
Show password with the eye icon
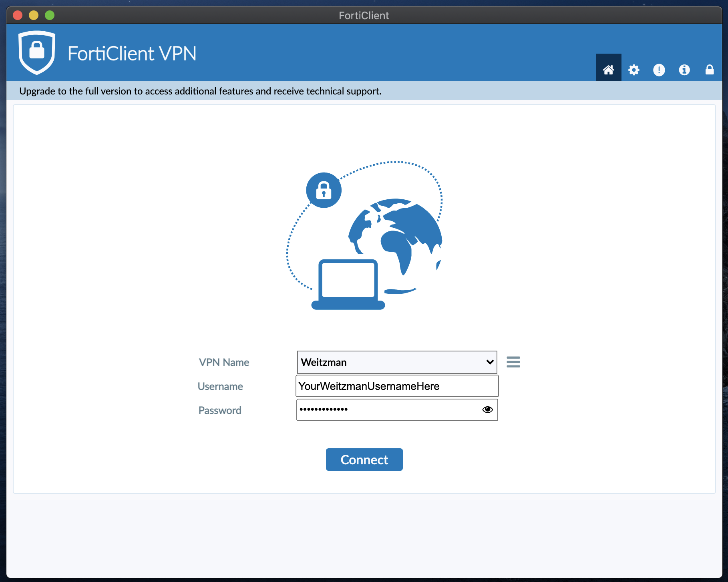487,409
